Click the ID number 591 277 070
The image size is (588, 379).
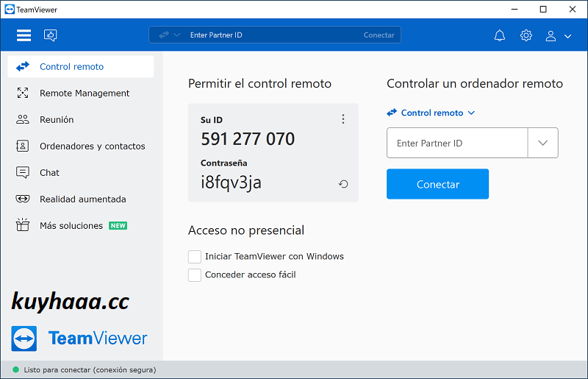click(248, 139)
